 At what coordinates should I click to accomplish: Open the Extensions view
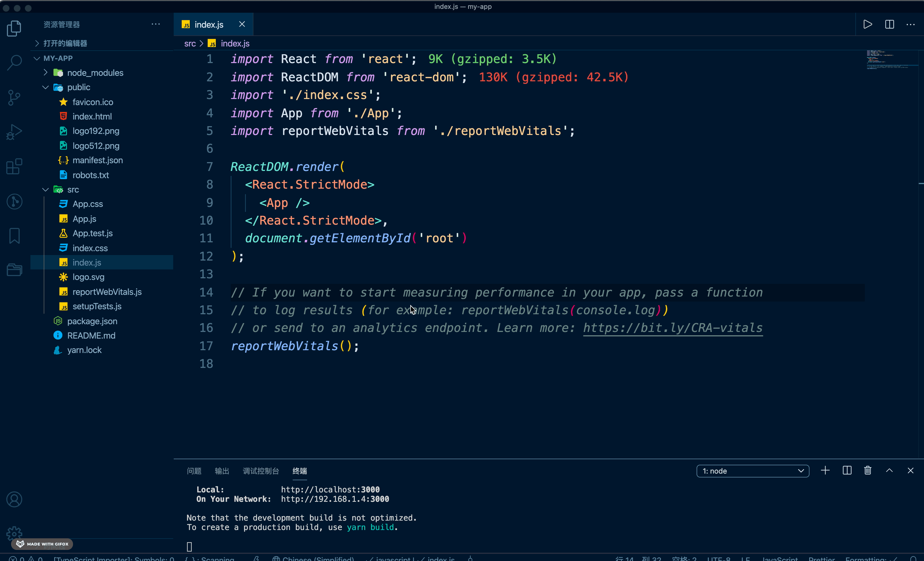pos(14,167)
